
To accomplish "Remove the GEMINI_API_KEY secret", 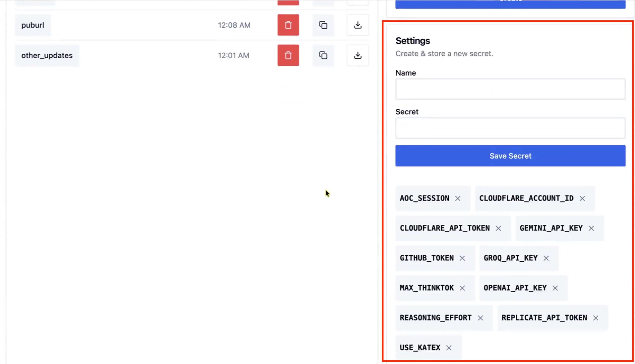I will pyautogui.click(x=591, y=228).
